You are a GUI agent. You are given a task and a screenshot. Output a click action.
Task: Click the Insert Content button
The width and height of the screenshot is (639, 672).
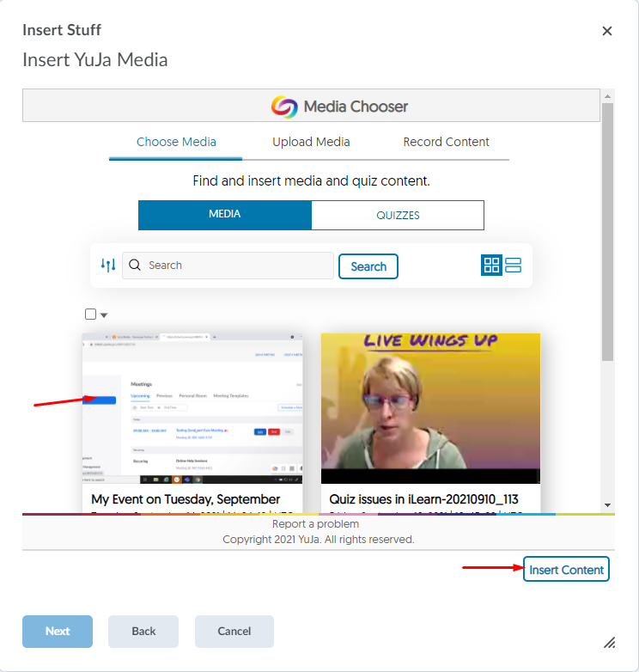point(566,570)
